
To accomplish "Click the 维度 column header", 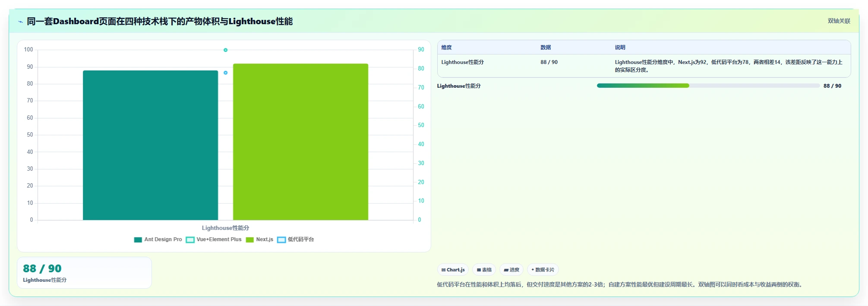I will pos(446,48).
